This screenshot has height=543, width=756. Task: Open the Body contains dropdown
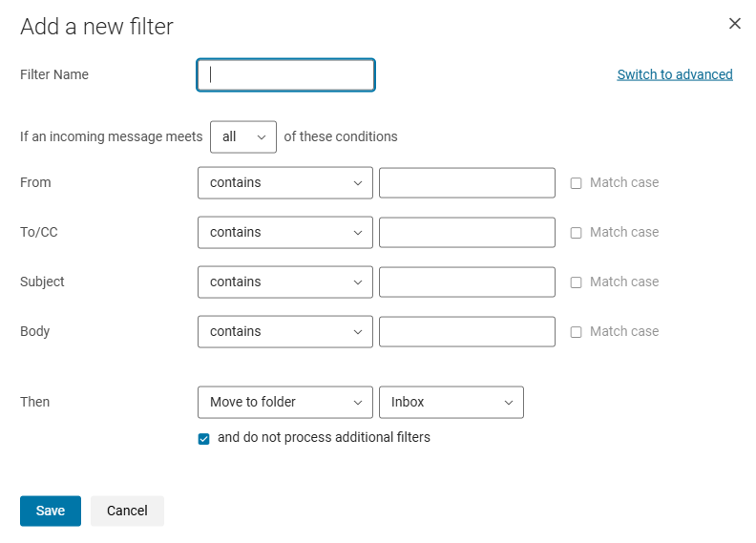coord(284,331)
